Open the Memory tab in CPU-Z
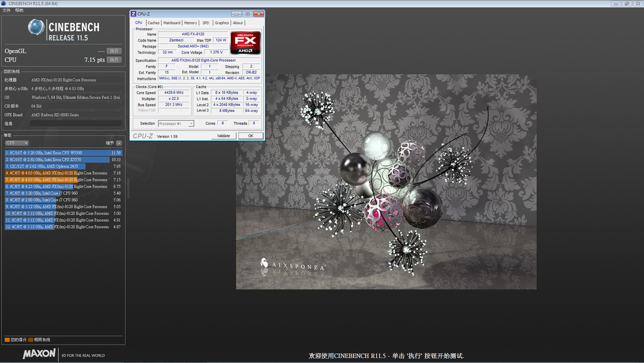The width and height of the screenshot is (644, 363). click(x=190, y=23)
